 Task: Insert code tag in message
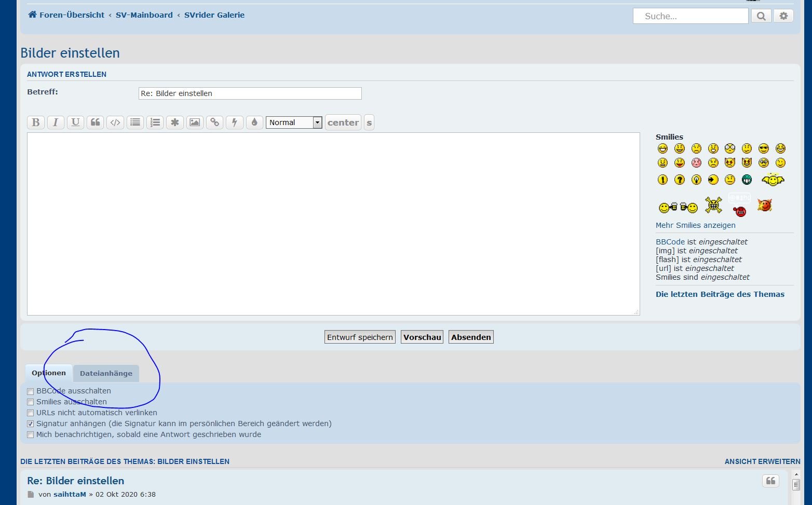coord(115,122)
